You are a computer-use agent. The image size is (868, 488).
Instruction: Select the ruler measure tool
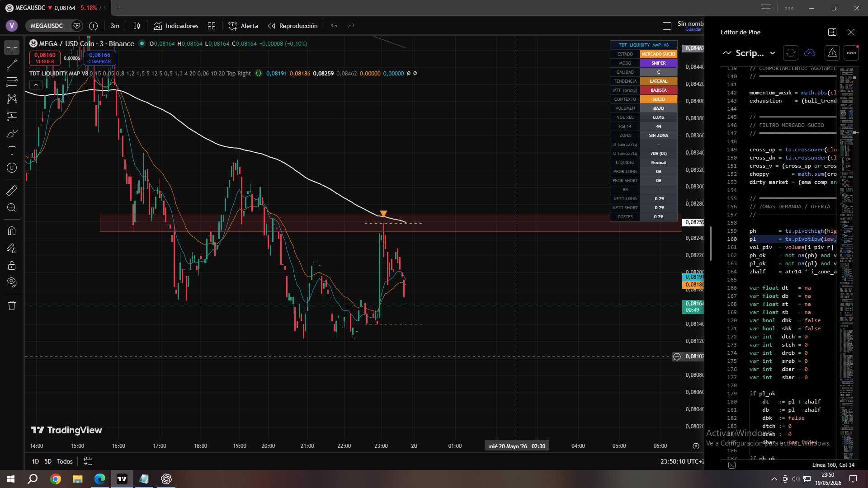click(12, 191)
